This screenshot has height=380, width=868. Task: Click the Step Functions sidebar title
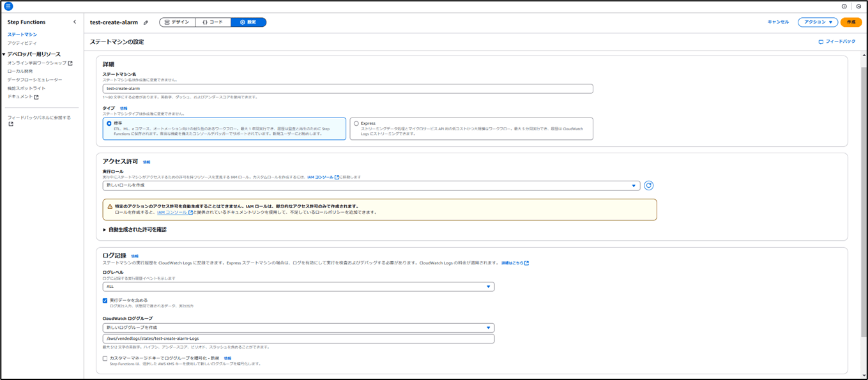(27, 22)
